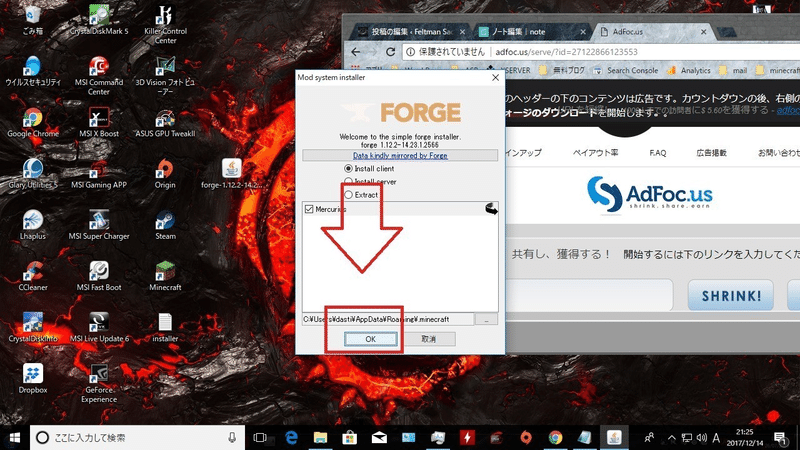Viewport: 800px width, 450px height.
Task: Click the microphone in the taskbar search box
Action: tap(232, 437)
